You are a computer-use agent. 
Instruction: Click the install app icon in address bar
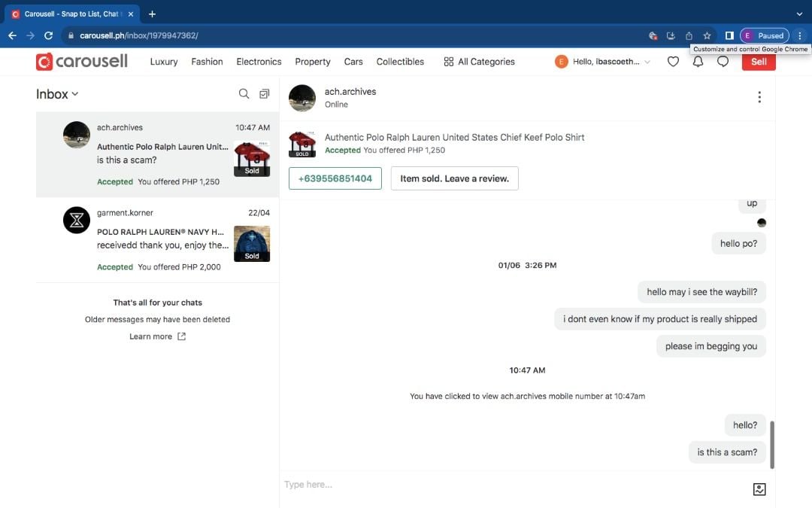671,36
